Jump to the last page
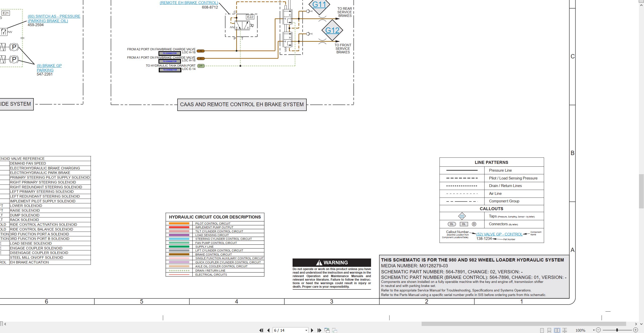The width and height of the screenshot is (644, 333). [319, 330]
